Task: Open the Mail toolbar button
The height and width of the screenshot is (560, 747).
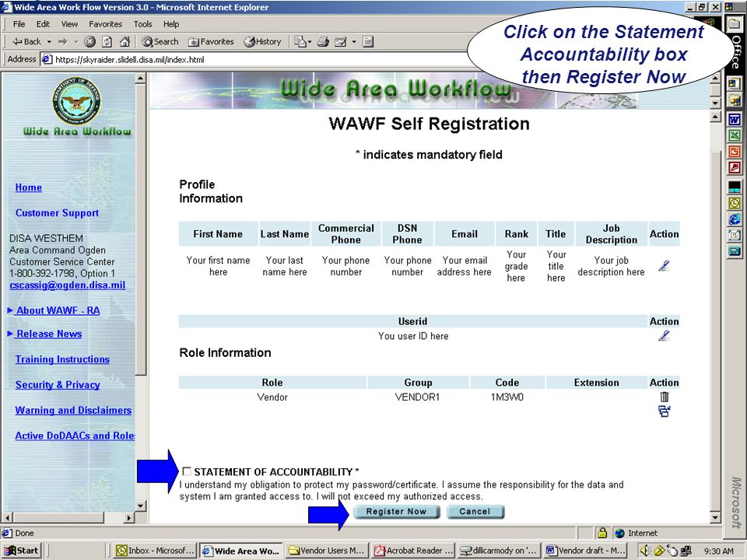Action: tap(302, 42)
